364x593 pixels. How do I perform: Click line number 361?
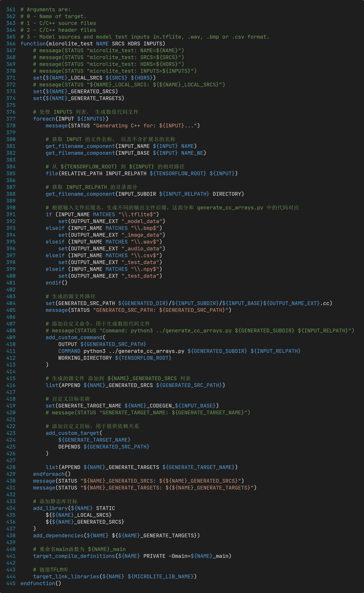pos(11,10)
